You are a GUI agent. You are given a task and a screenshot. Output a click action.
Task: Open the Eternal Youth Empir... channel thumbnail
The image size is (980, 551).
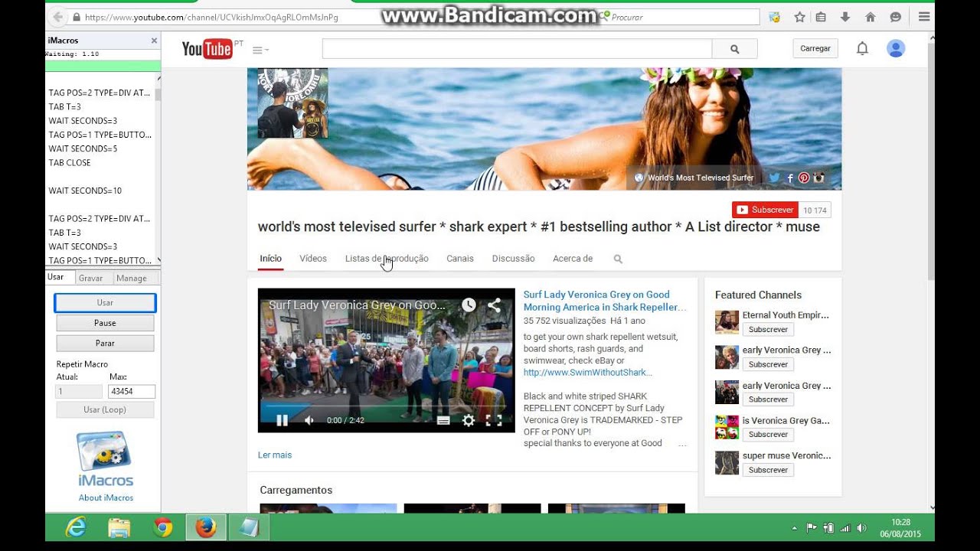coord(727,322)
